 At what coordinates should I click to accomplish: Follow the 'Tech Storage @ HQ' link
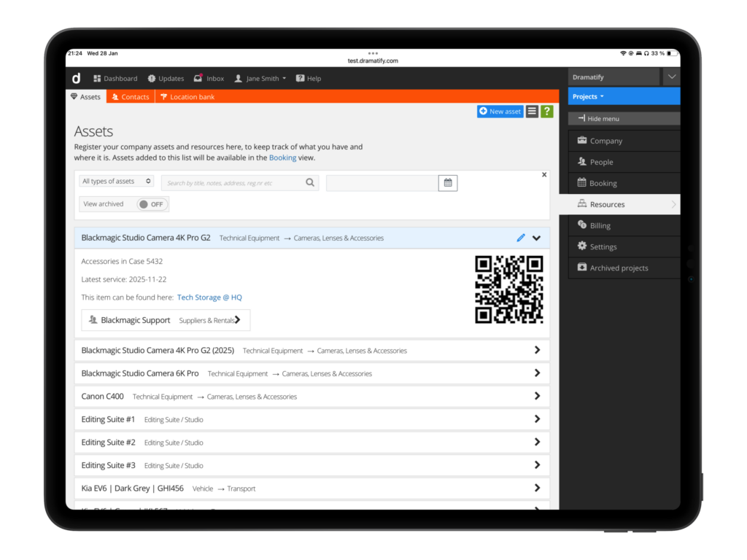coord(209,297)
